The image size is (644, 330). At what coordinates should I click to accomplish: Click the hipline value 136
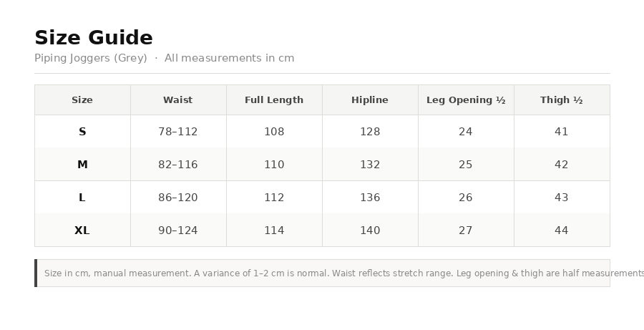tap(370, 198)
